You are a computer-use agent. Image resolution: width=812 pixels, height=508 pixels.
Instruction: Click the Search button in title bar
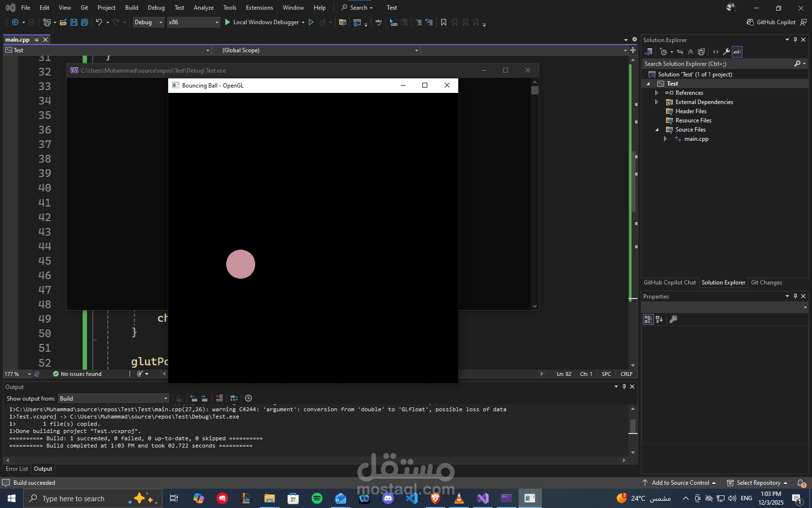click(x=357, y=8)
